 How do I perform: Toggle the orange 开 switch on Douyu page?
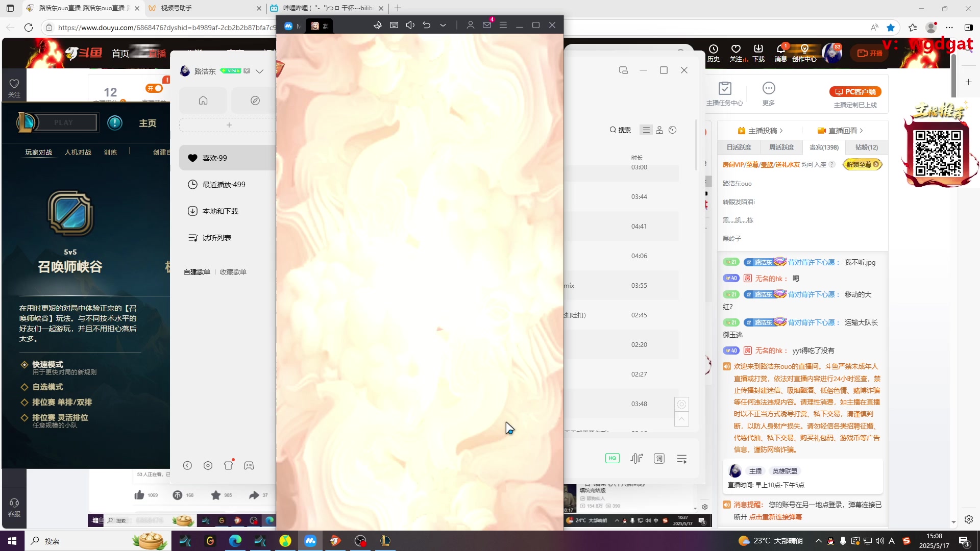154,88
